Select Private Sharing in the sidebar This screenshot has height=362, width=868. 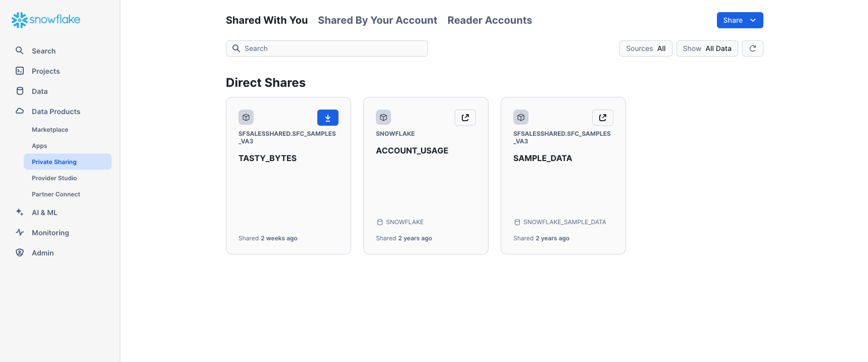tap(68, 162)
